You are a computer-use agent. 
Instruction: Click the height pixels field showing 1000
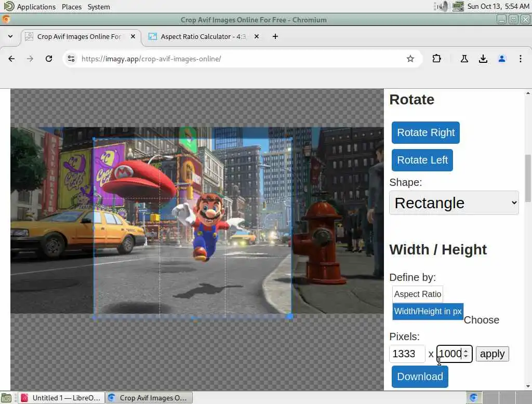pos(454,354)
